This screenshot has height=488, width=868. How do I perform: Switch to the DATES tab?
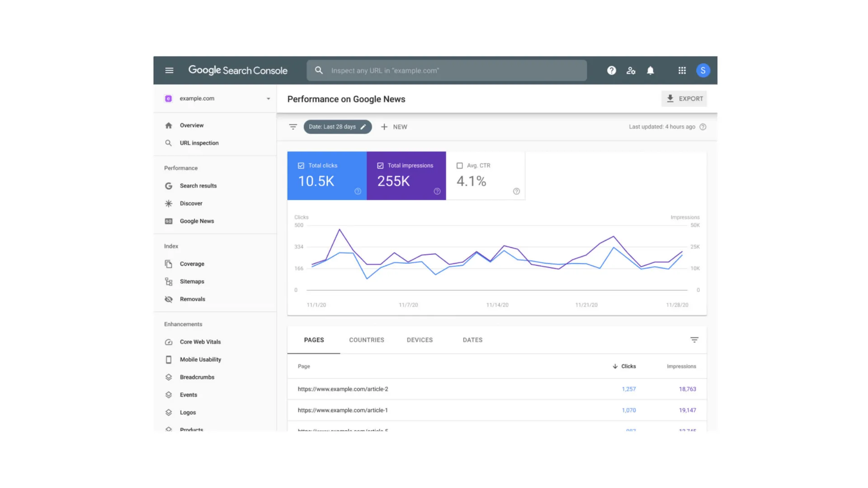472,340
